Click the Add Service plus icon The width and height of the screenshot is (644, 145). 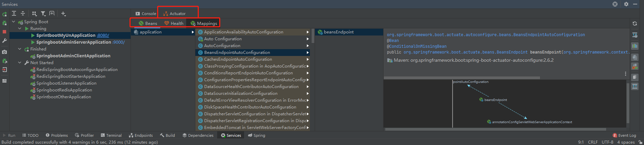click(63, 14)
